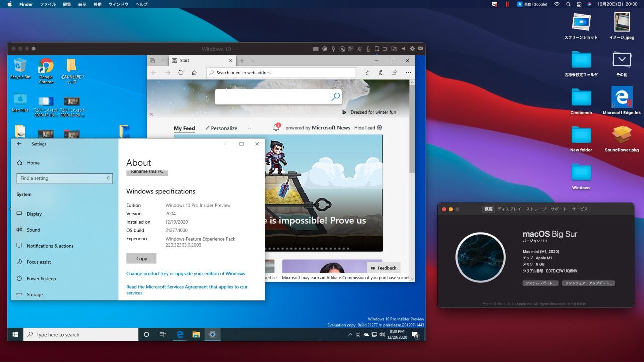The height and width of the screenshot is (362, 644).
Task: Switch to ディスプレイ tab in About This Mac
Action: (509, 209)
